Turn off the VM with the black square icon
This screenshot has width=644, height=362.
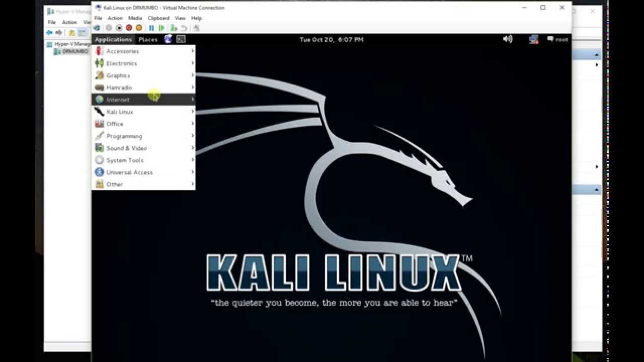(x=119, y=28)
